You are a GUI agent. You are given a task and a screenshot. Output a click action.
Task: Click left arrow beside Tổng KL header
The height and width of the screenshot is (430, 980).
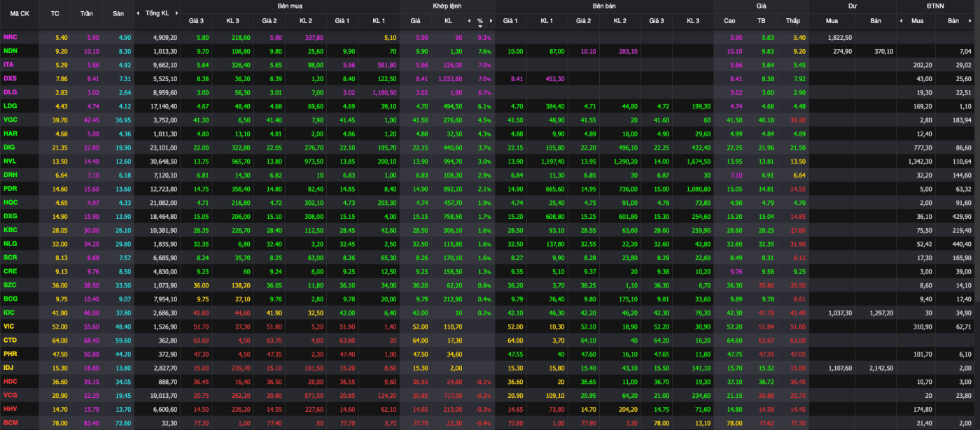click(138, 13)
